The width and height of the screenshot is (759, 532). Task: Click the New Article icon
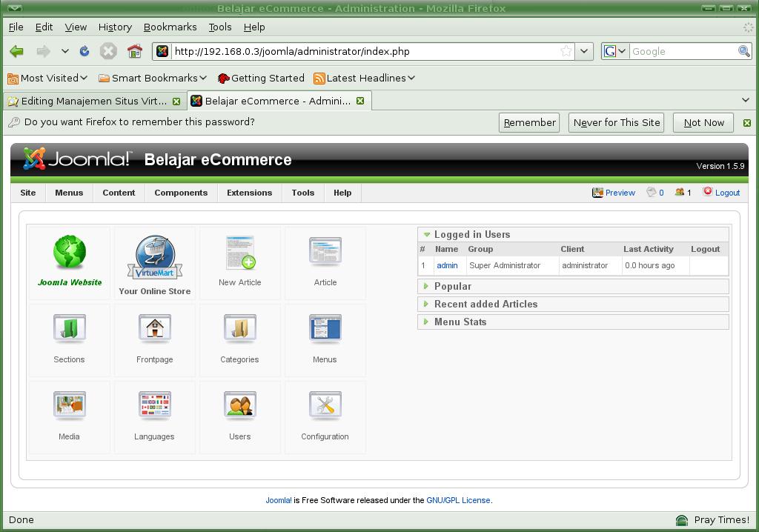pos(239,260)
